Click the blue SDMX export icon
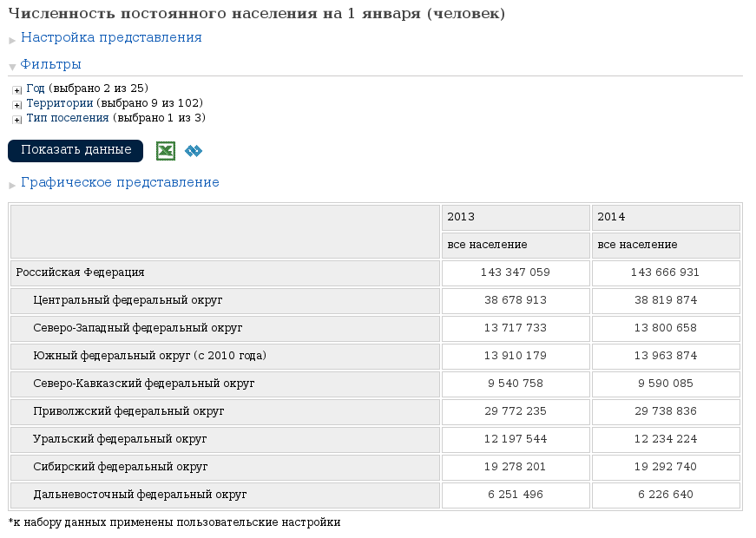Viewport: 756px width, 538px height. point(194,151)
